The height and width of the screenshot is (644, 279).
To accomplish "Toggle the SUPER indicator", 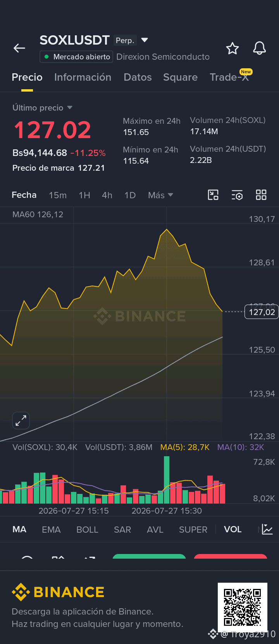I will tap(193, 530).
